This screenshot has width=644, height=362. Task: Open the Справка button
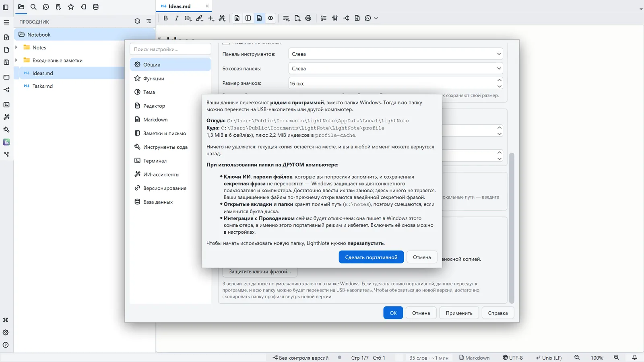498,313
